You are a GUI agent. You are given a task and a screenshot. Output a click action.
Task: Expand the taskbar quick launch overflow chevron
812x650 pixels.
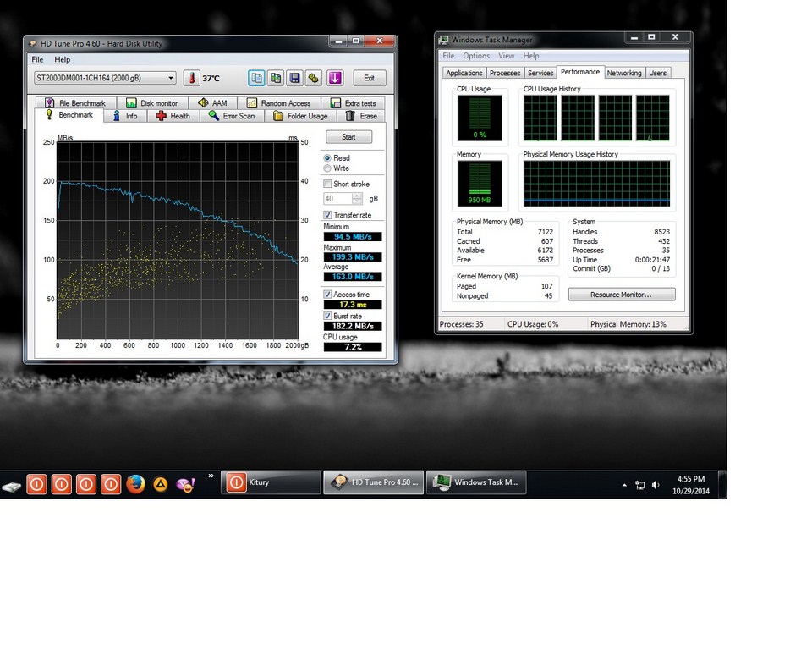tap(211, 476)
